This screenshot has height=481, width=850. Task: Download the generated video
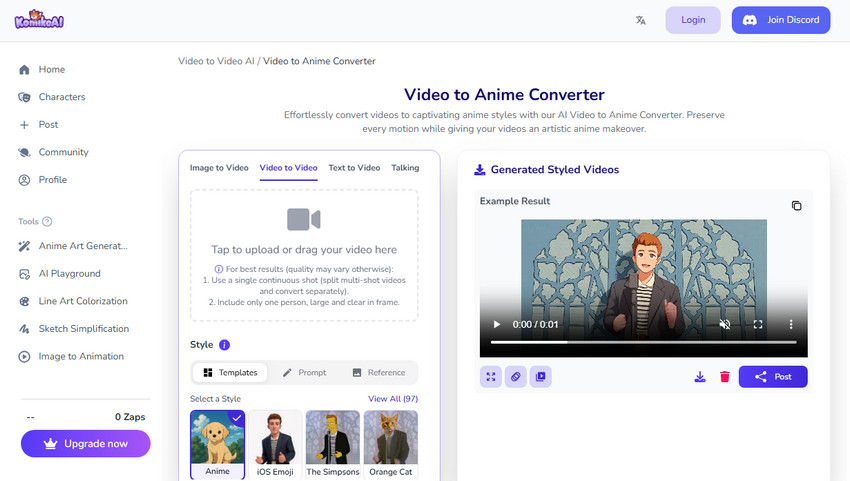(x=700, y=377)
